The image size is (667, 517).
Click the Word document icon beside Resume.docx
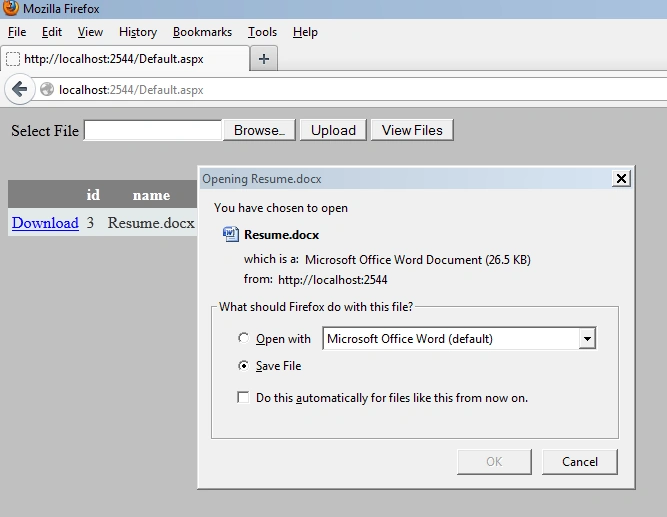(x=231, y=234)
